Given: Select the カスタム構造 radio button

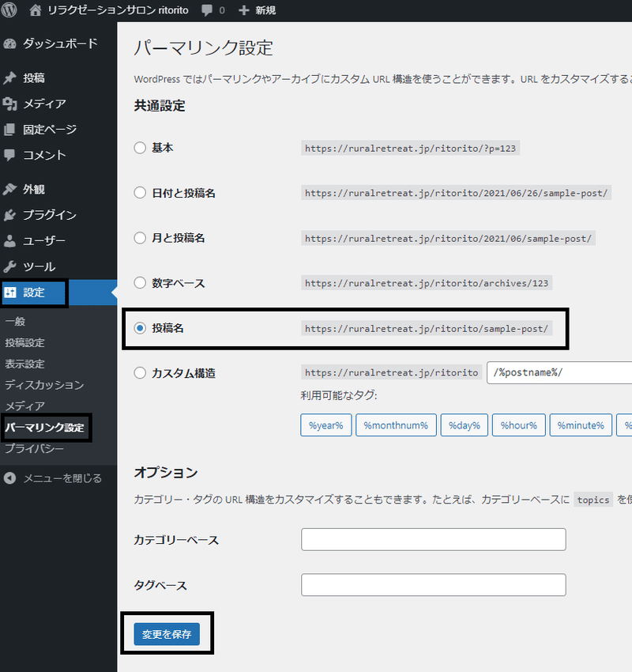Looking at the screenshot, I should click(x=140, y=373).
